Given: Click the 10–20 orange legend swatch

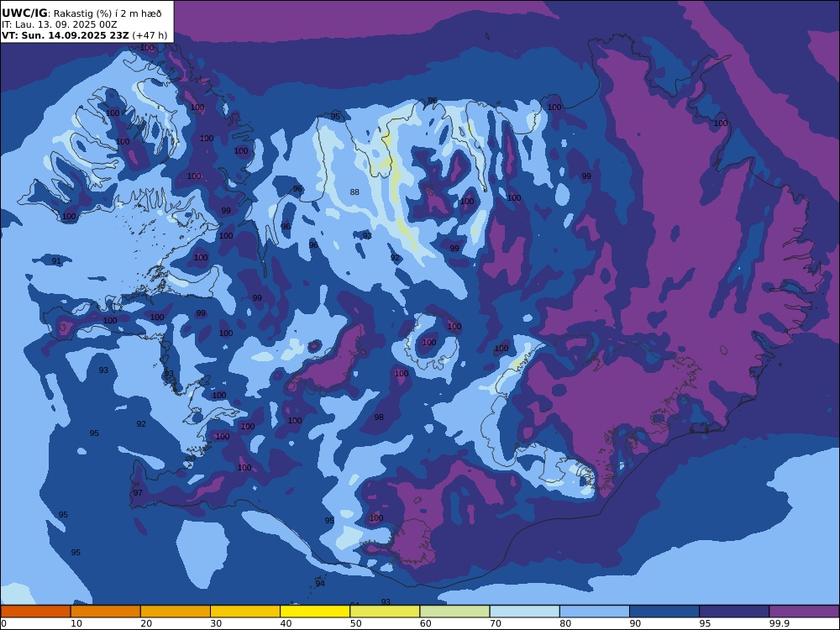Looking at the screenshot, I should (x=106, y=612).
